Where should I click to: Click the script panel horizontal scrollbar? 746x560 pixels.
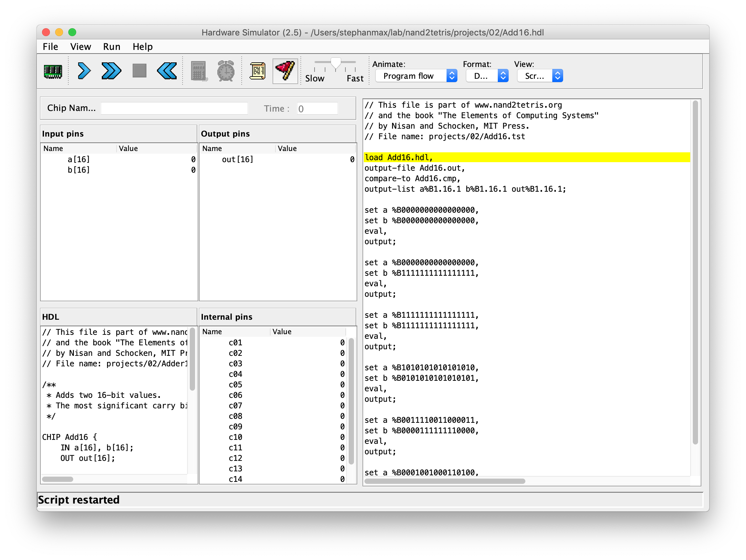click(x=445, y=481)
